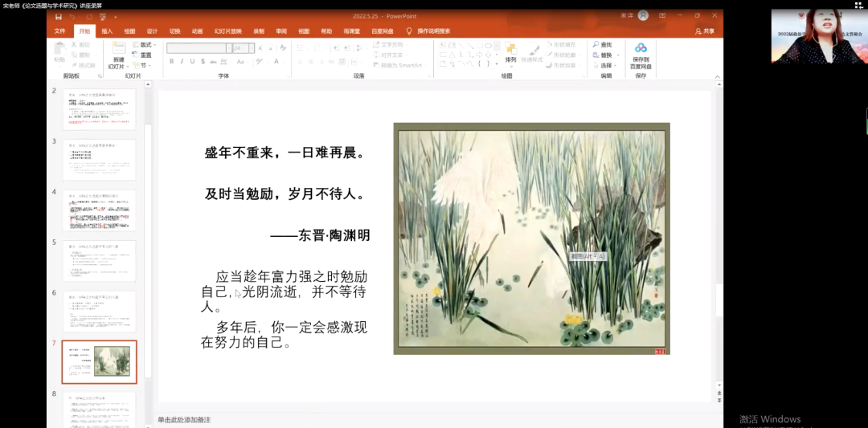Click the 共享 (Share) button

pyautogui.click(x=705, y=31)
